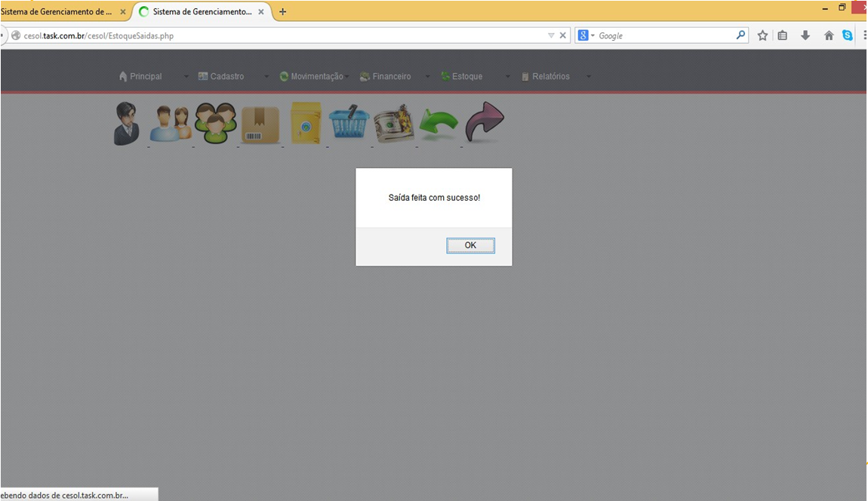Click the purple forward arrow icon

[484, 122]
